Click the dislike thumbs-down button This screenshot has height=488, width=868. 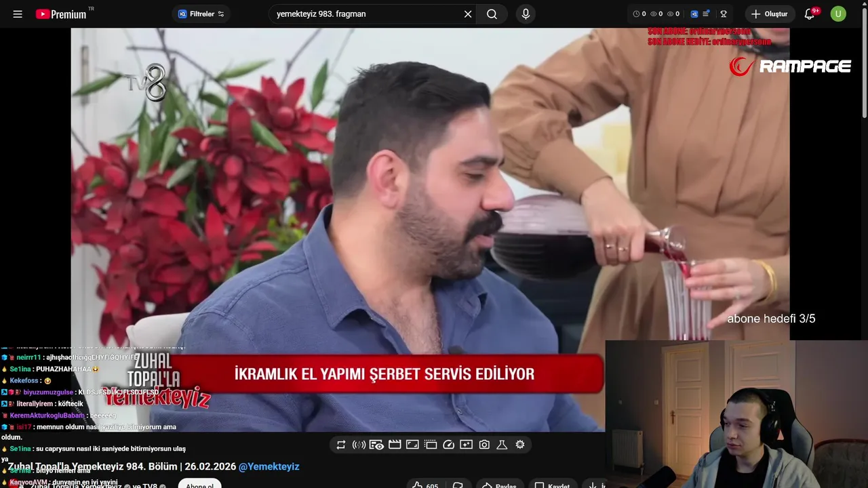458,485
